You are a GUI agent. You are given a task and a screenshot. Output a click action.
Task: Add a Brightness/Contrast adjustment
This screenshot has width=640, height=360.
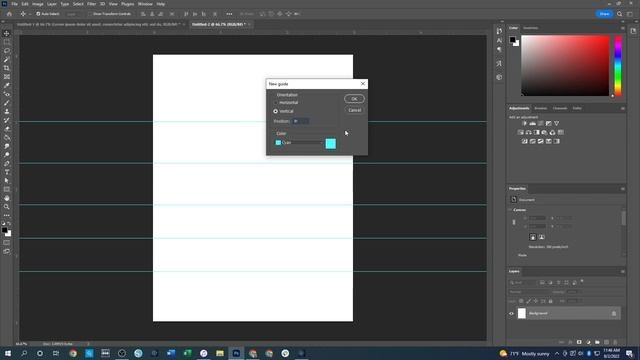pos(524,123)
